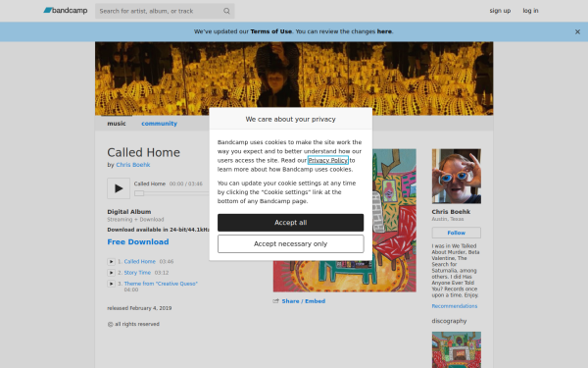Viewport: 588px width, 368px height.
Task: Open Chris Boehk's profile photo
Action: click(x=456, y=177)
